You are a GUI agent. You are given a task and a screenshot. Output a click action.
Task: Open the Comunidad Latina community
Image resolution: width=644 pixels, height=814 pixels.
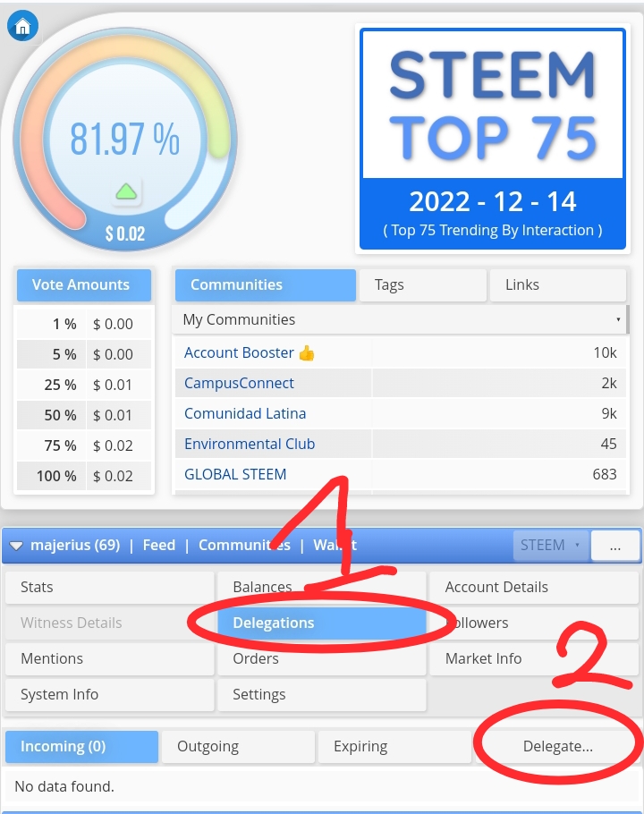pos(245,413)
